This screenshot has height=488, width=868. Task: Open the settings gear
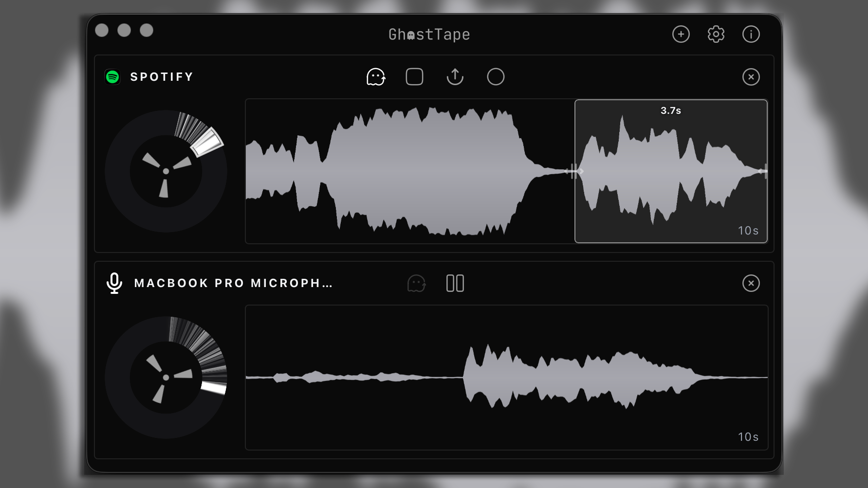click(716, 34)
